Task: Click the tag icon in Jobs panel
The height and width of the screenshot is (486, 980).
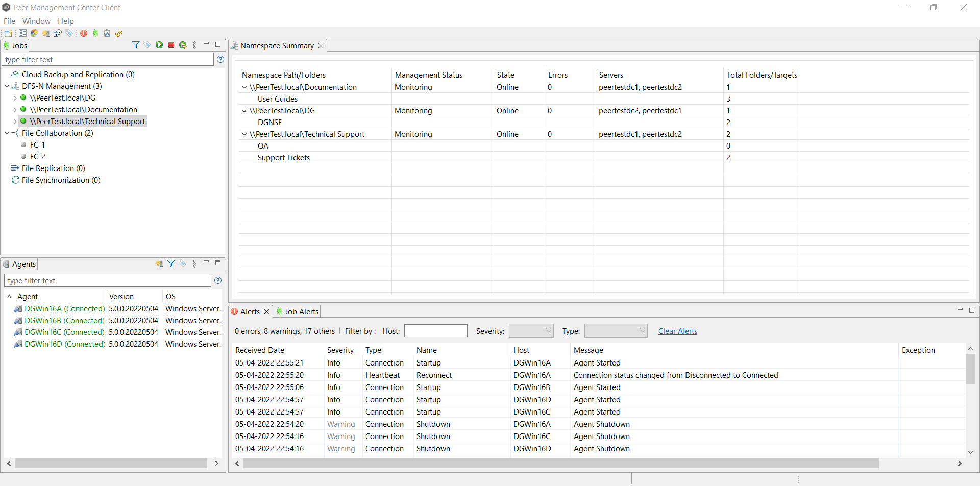Action: pos(148,45)
